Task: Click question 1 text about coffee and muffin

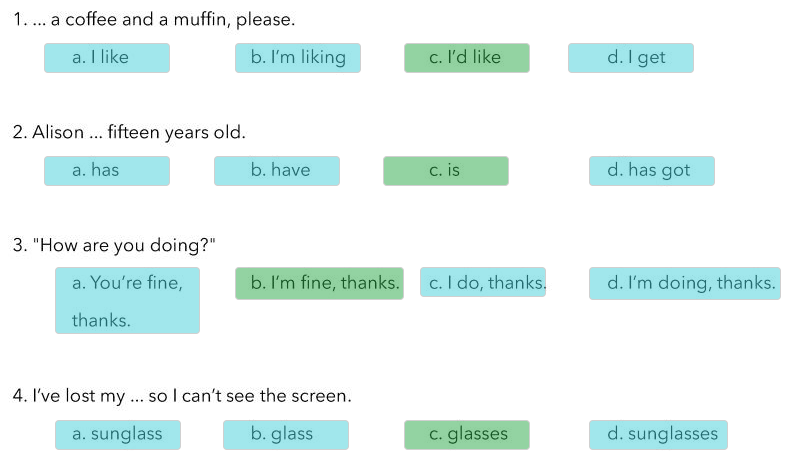Action: [154, 20]
